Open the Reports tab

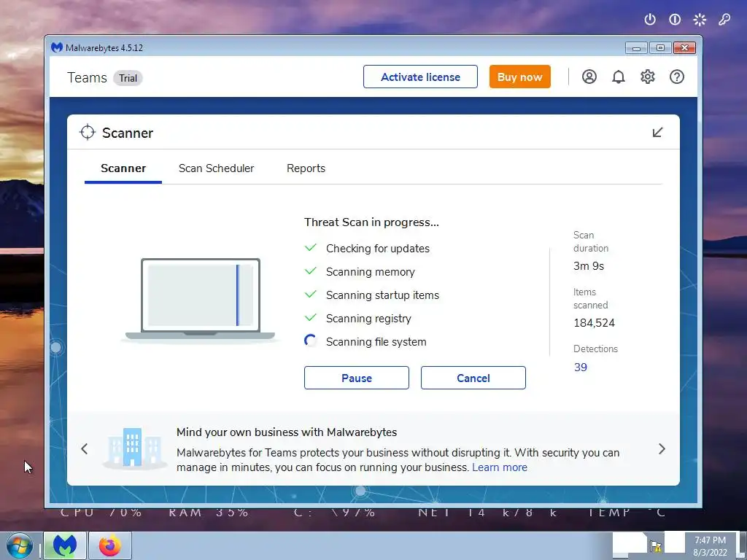[306, 168]
